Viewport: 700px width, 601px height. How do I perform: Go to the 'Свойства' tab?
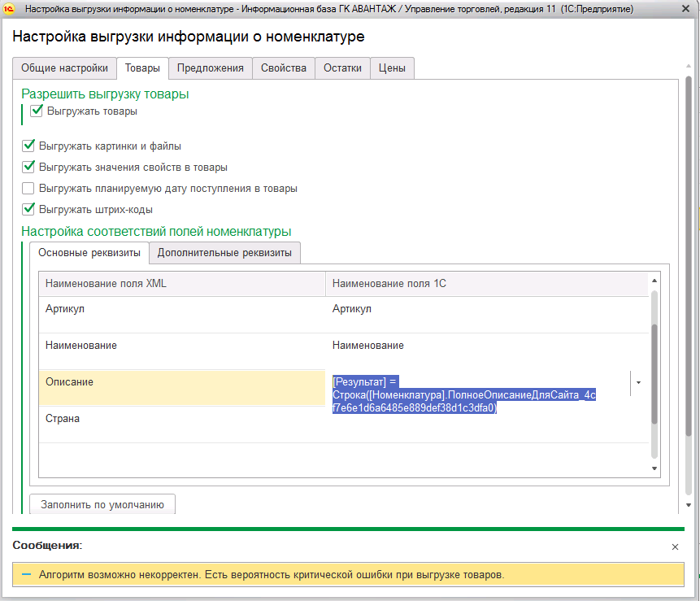[284, 68]
